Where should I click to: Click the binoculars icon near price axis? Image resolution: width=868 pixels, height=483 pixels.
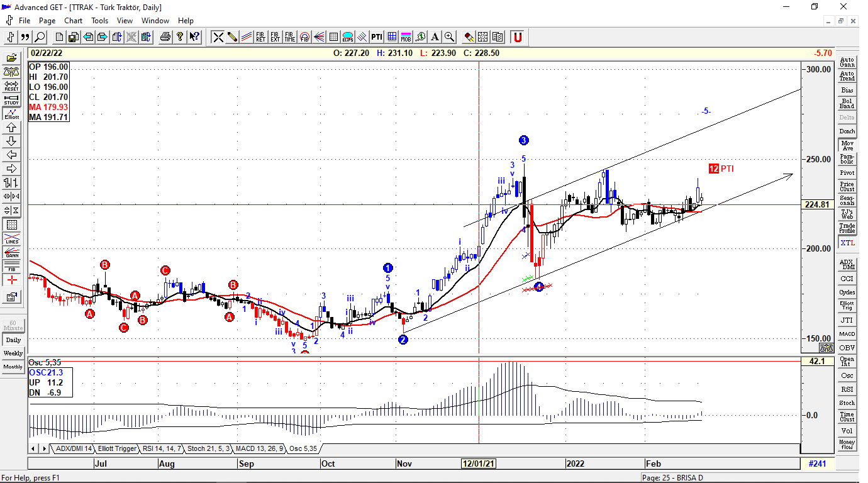pyautogui.click(x=826, y=348)
